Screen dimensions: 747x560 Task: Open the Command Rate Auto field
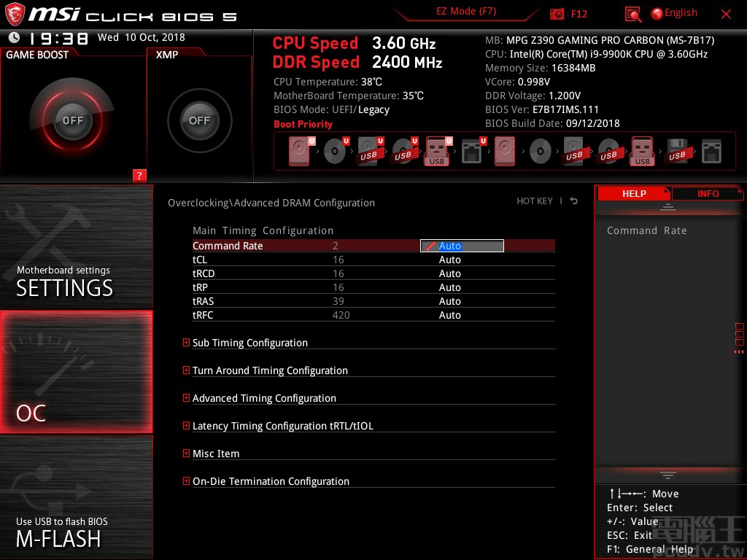(x=462, y=246)
